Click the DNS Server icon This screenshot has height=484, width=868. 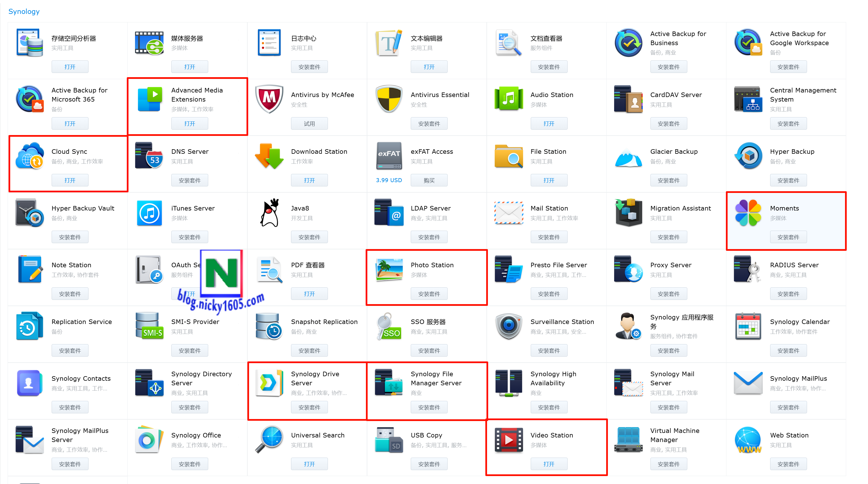(149, 156)
